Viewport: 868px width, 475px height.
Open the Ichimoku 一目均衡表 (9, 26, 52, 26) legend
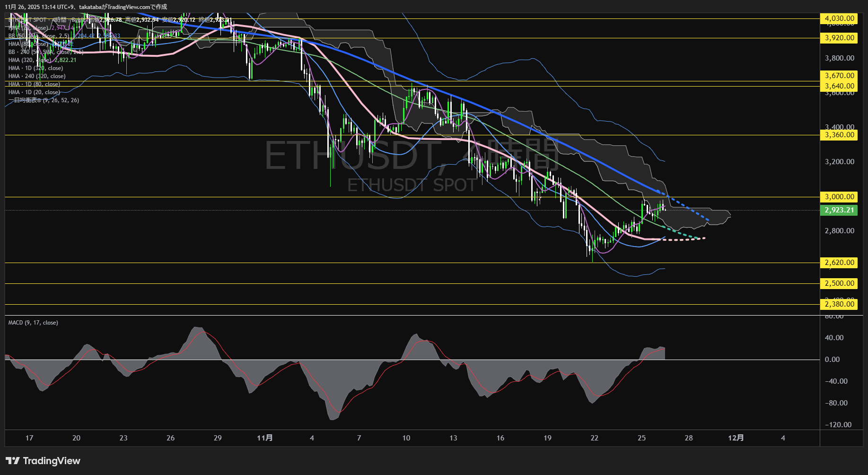point(44,100)
